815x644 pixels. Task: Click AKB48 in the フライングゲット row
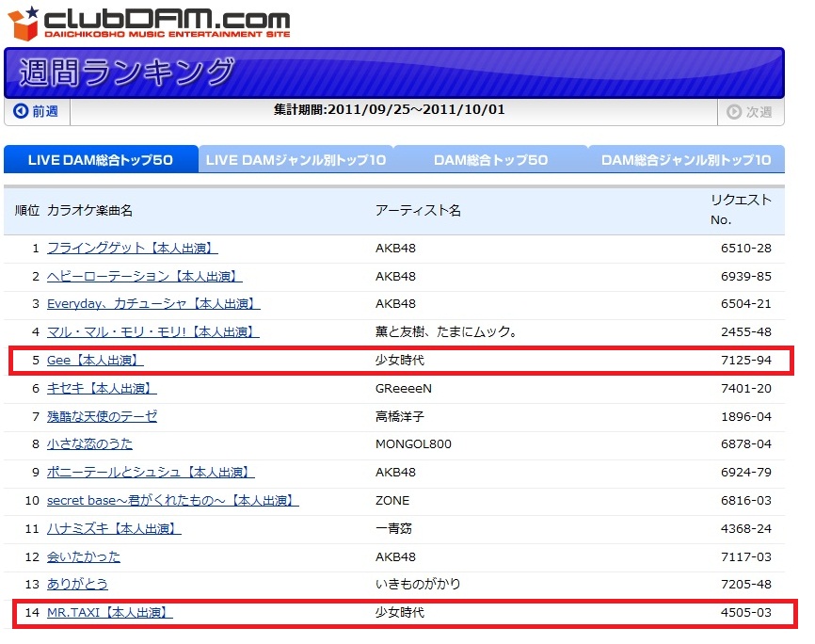coord(395,249)
